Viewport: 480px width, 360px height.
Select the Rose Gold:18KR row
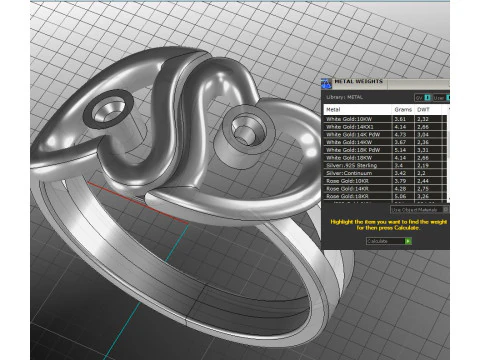point(385,196)
